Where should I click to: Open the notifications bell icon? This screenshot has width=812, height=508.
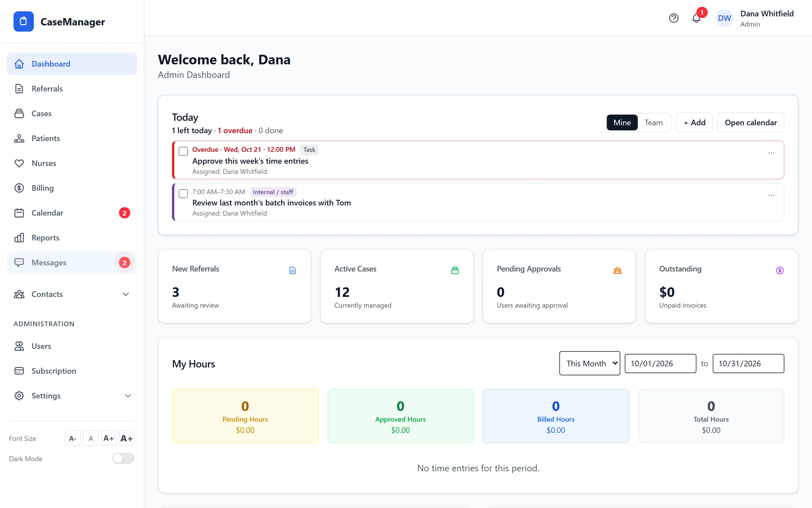tap(696, 18)
